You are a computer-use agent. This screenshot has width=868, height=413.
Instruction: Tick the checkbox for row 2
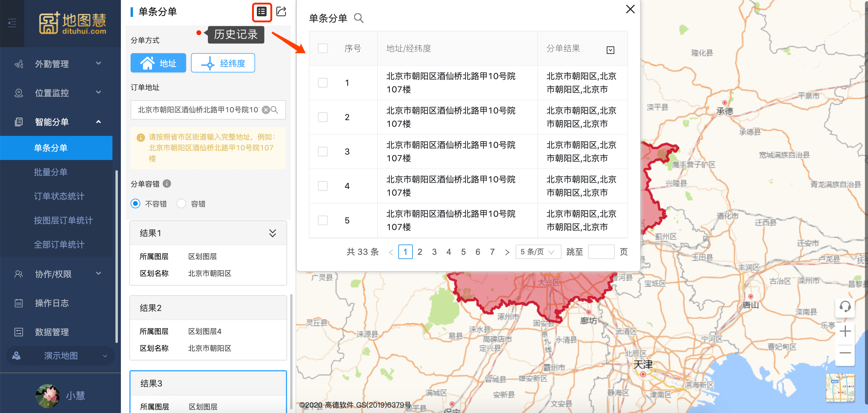pos(322,117)
